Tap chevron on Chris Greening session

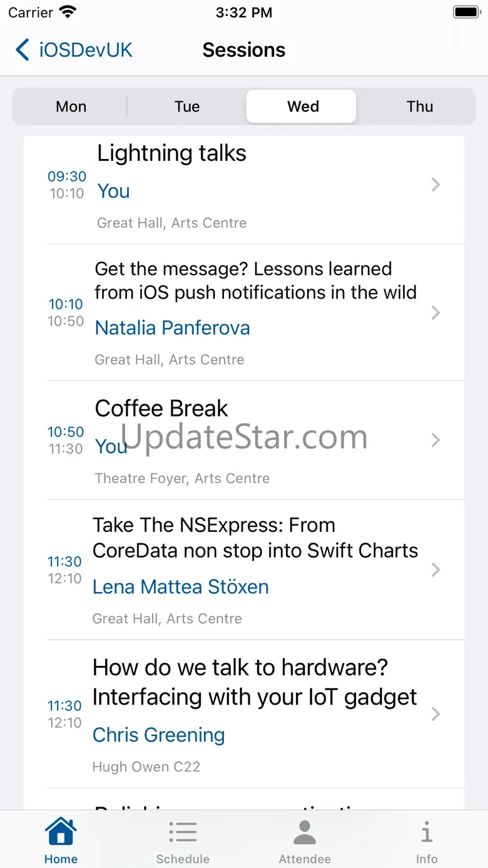pos(436,714)
